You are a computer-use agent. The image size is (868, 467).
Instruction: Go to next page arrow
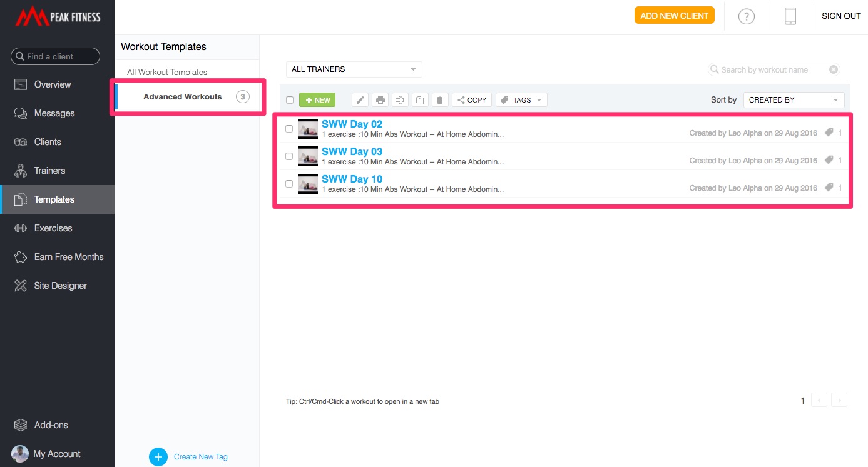pyautogui.click(x=839, y=401)
